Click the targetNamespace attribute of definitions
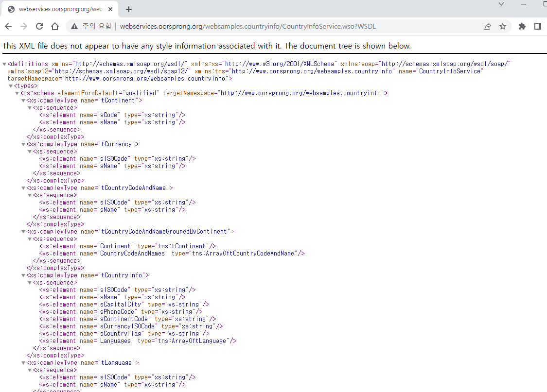 pos(118,79)
